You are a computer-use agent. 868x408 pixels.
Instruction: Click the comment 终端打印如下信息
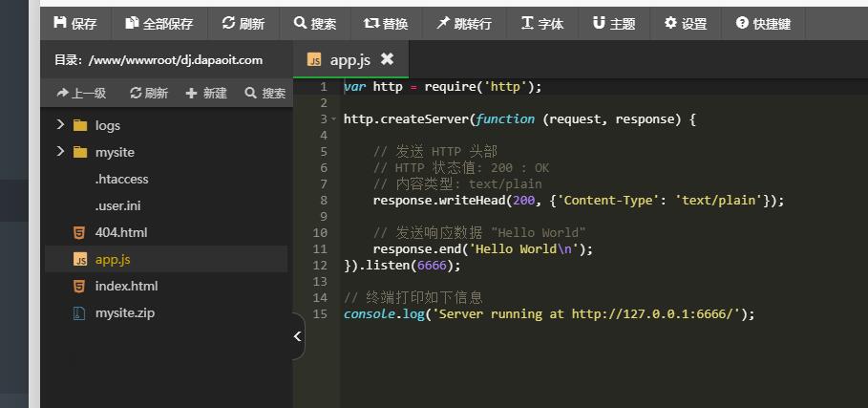pos(413,297)
